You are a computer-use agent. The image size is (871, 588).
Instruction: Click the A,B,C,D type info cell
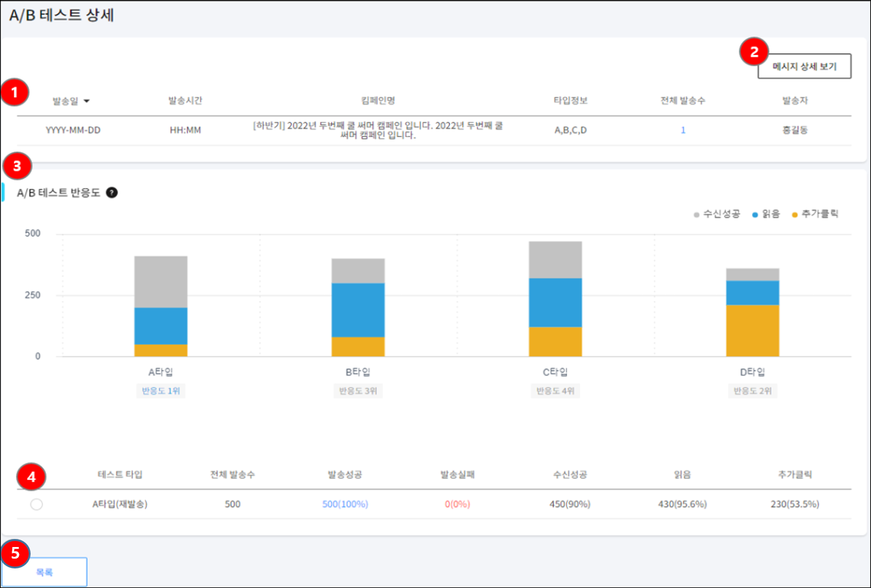[x=570, y=130]
